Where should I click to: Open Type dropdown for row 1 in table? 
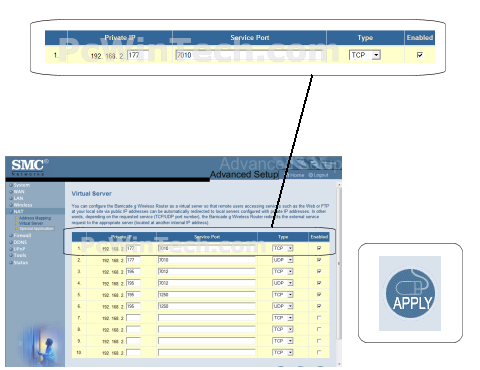pyautogui.click(x=283, y=248)
